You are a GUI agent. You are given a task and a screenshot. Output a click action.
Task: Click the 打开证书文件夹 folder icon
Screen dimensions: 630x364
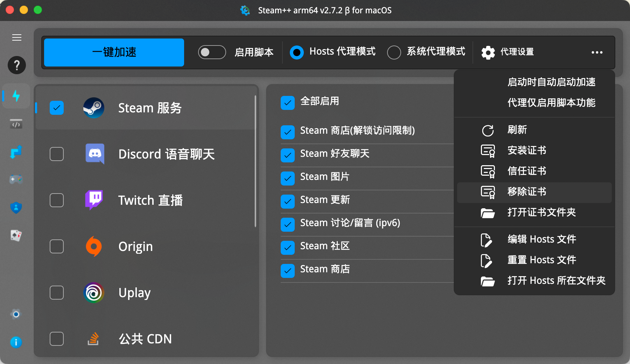488,213
